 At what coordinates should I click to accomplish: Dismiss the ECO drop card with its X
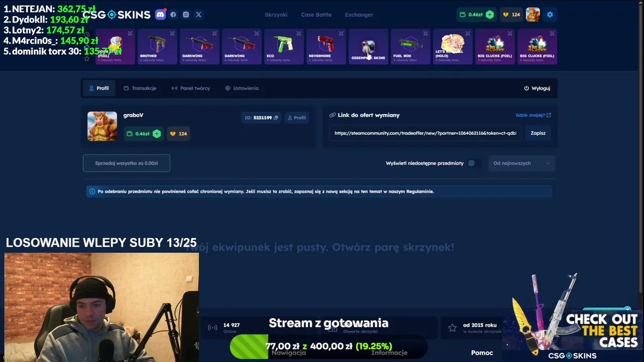(299, 34)
